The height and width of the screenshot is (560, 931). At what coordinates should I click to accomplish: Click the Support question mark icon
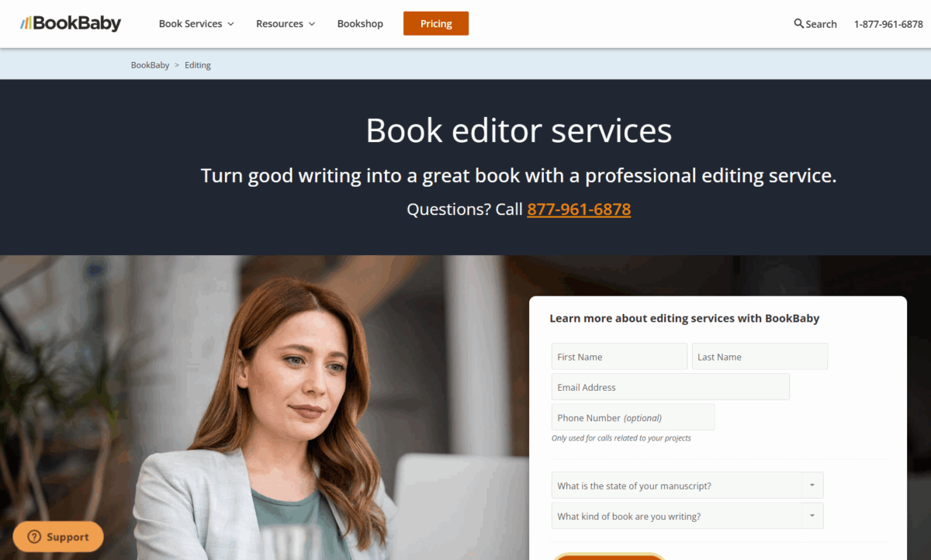click(x=34, y=536)
